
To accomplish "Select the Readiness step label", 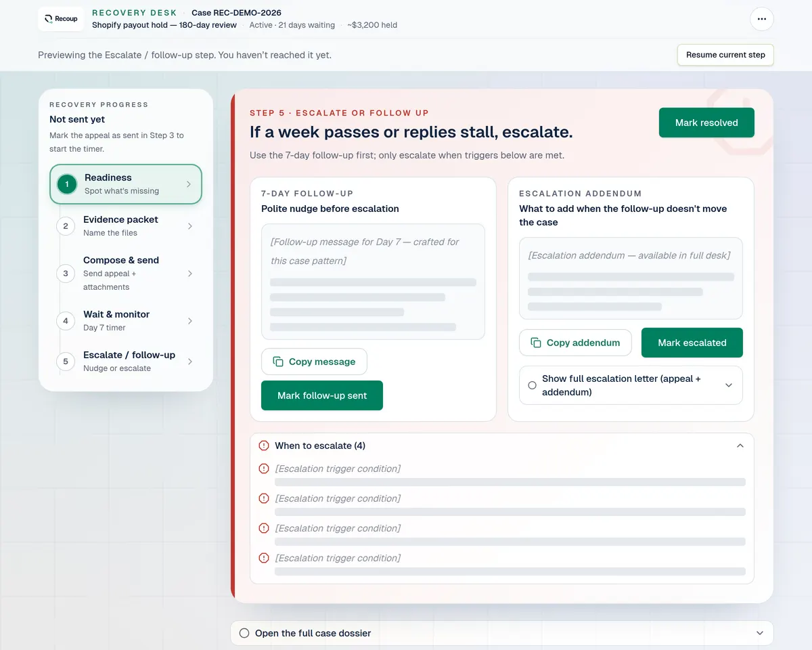I will pyautogui.click(x=108, y=177).
